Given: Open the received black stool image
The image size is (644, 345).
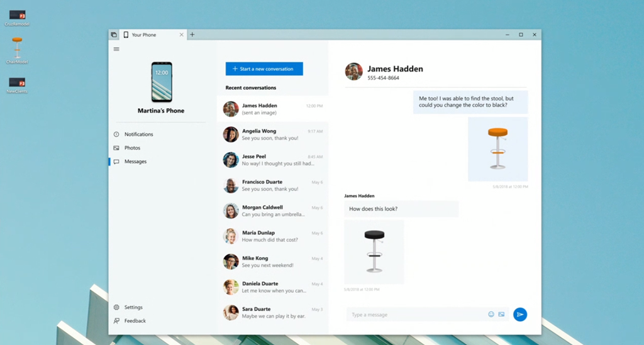Looking at the screenshot, I should click(x=374, y=252).
